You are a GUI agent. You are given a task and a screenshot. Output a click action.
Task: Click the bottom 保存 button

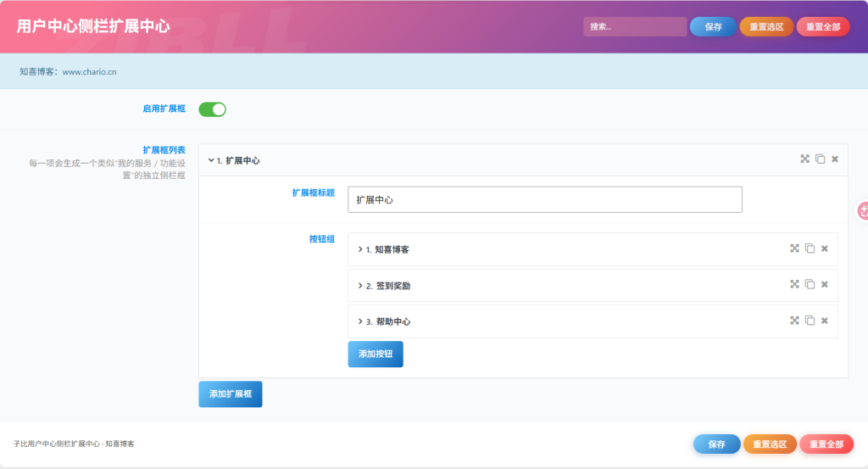(716, 444)
